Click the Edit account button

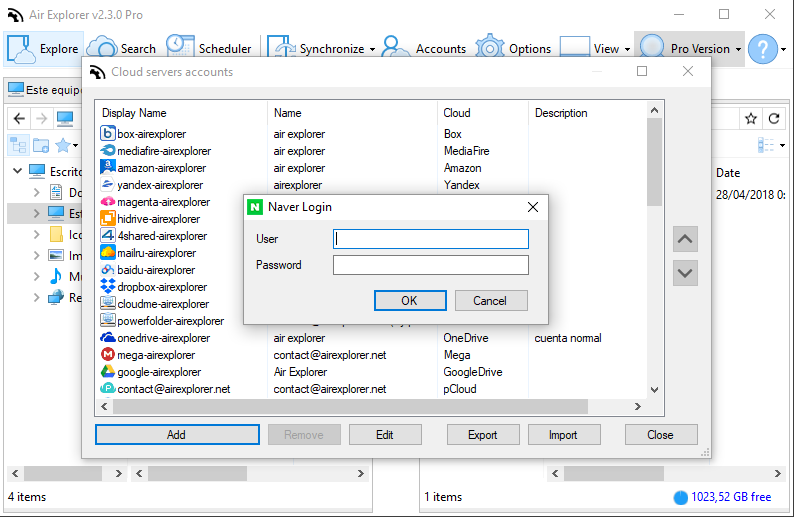[385, 434]
